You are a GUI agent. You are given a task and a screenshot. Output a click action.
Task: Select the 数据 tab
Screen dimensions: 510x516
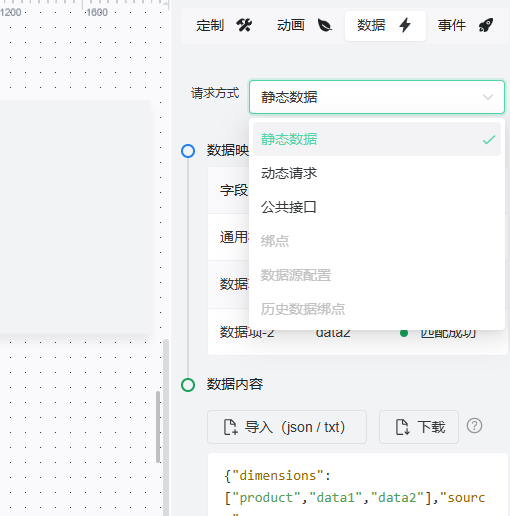click(385, 26)
